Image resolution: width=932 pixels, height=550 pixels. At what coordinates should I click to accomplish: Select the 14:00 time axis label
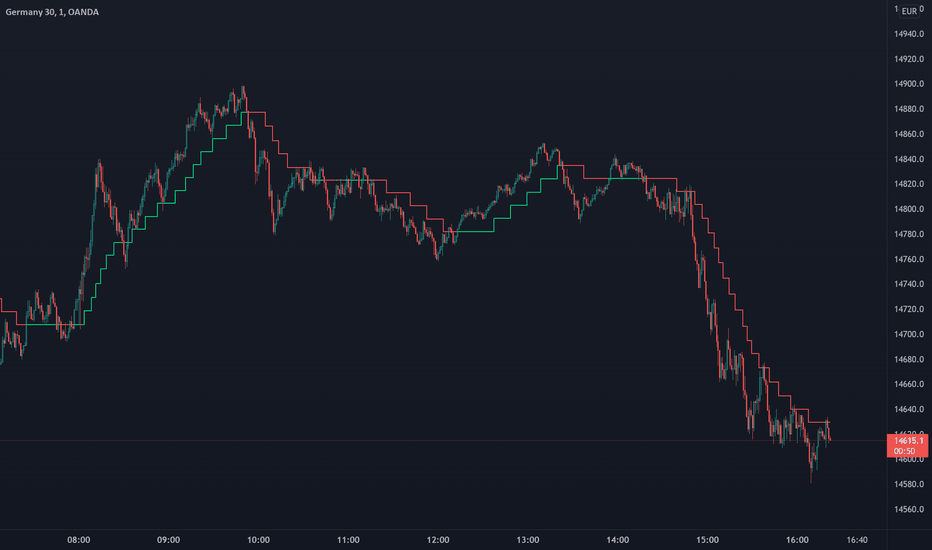(x=618, y=540)
